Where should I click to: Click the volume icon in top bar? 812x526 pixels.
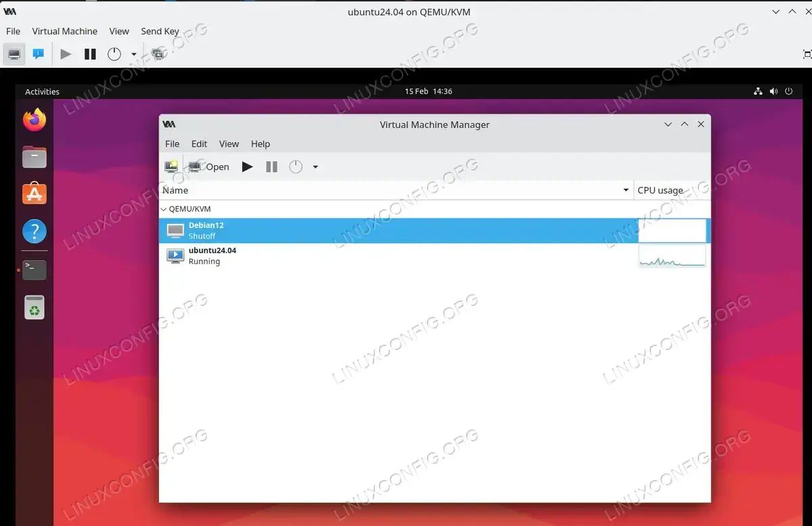pyautogui.click(x=774, y=91)
